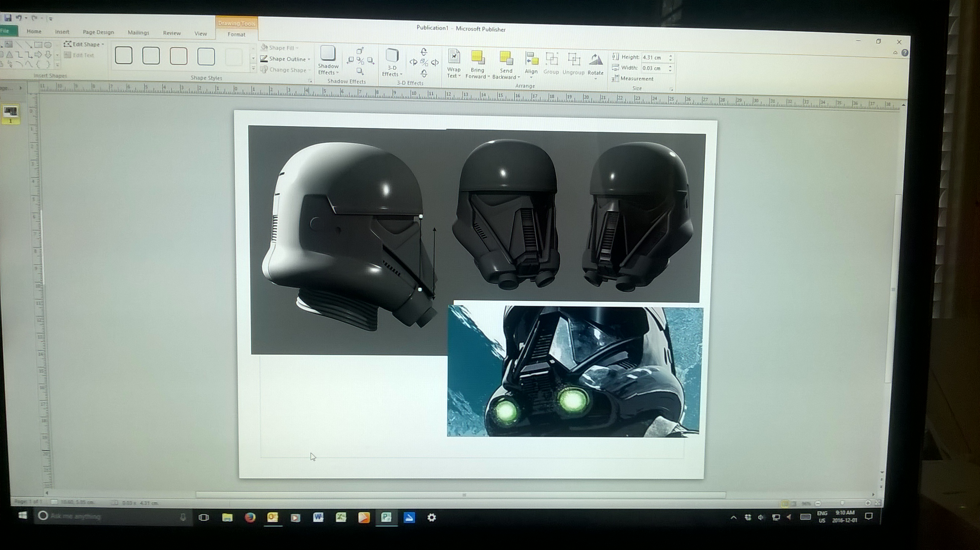Save the publication from quick access toolbar
Viewport: 980px width, 550px height.
(x=8, y=17)
